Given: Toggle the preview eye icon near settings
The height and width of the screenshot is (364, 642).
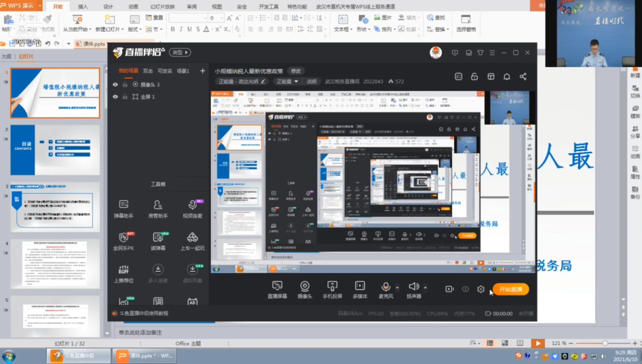Looking at the screenshot, I should coord(465,289).
